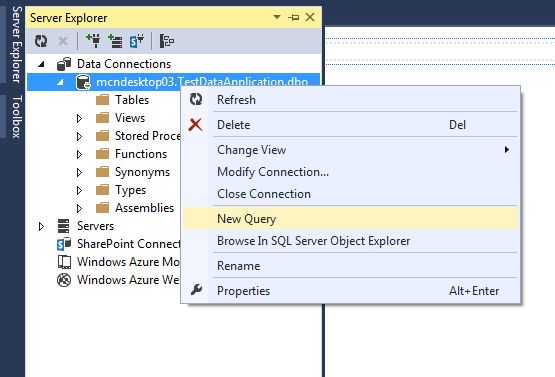This screenshot has width=555, height=377.
Task: Expand the Views folder
Action: click(x=79, y=118)
